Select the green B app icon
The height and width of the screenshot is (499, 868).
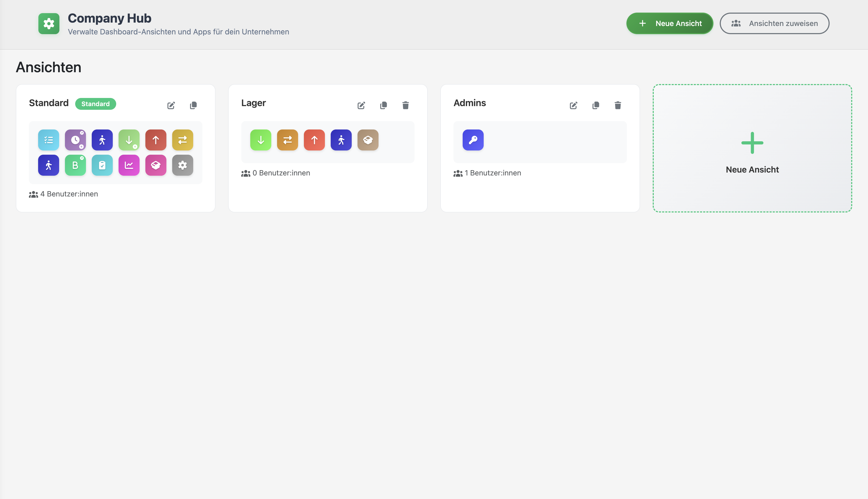click(75, 165)
